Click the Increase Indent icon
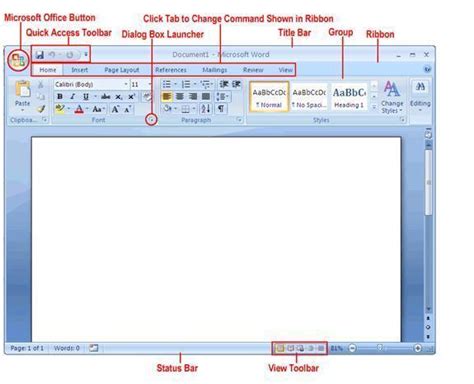 236,84
